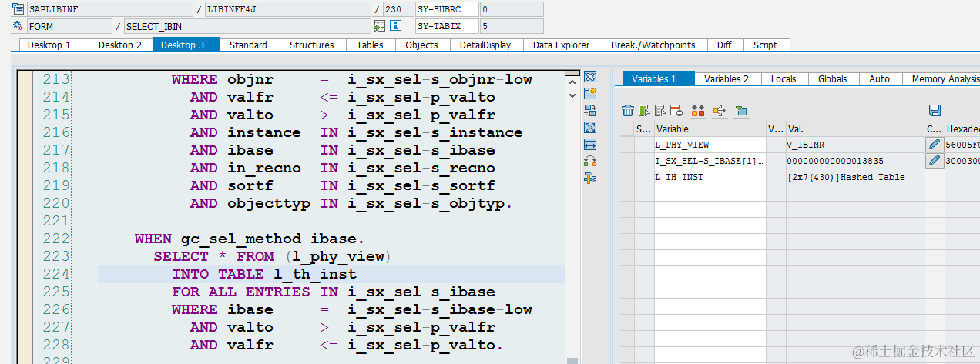Open the Diff tab
Image resolution: width=980 pixels, height=364 pixels.
(724, 45)
